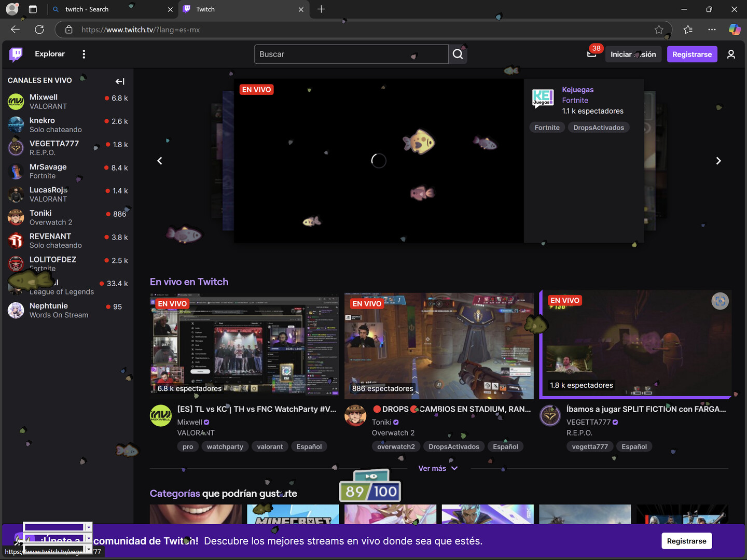Go to previous carousel stream
The height and width of the screenshot is (560, 747).
(x=160, y=161)
